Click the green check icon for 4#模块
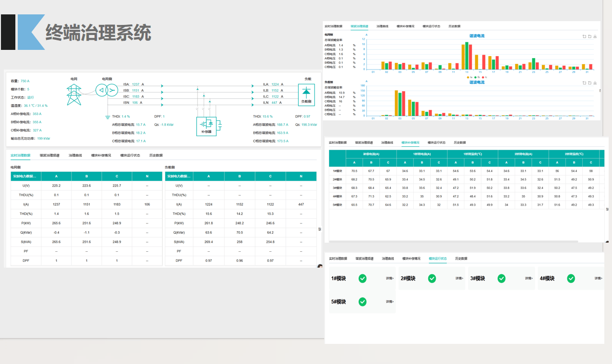Image resolution: width=612 pixels, height=364 pixels. (x=571, y=278)
